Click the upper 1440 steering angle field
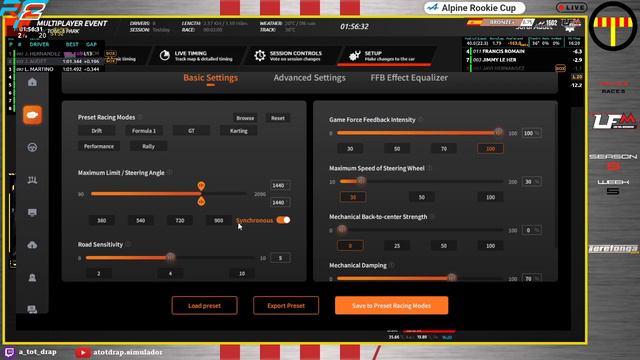This screenshot has height=360, width=640. click(280, 185)
